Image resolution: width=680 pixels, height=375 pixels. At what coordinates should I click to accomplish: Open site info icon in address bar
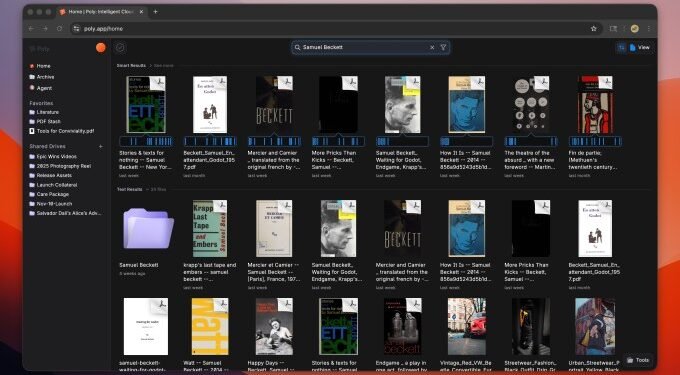tap(76, 29)
